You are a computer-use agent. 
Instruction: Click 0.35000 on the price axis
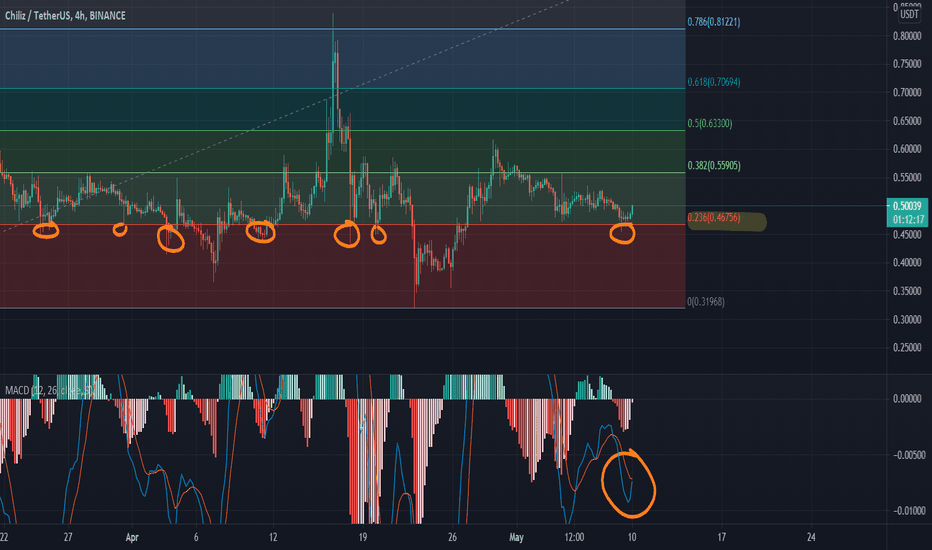(x=907, y=291)
